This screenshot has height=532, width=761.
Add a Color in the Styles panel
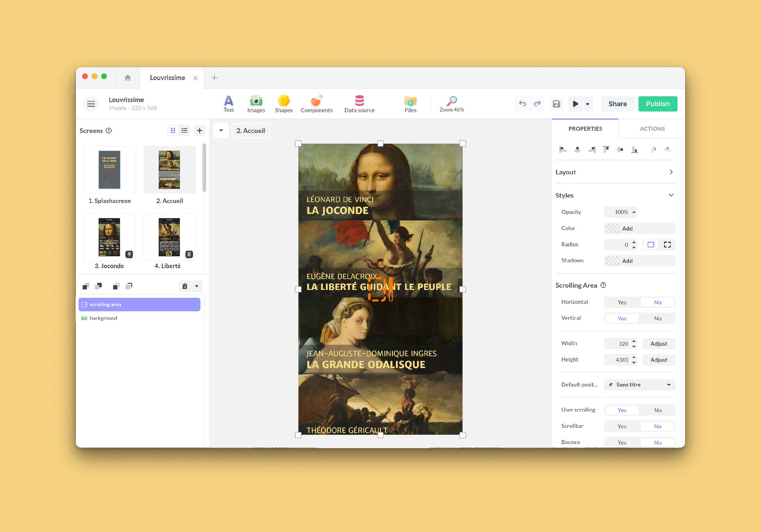coord(627,229)
